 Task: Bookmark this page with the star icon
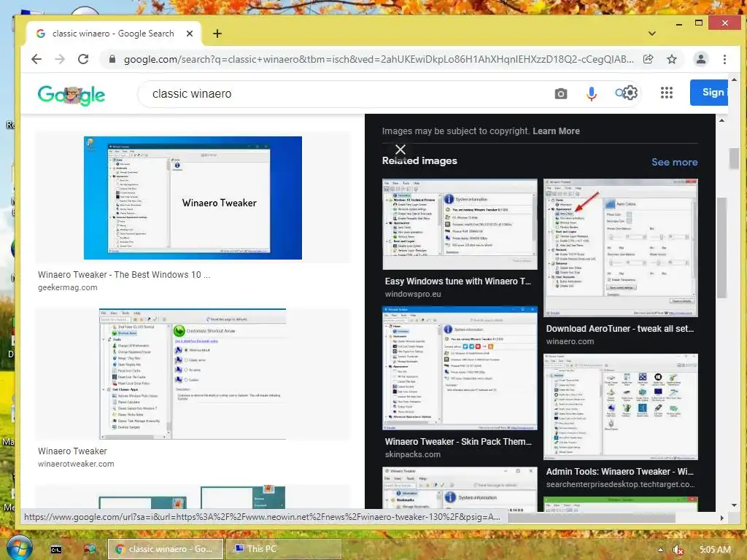coord(672,59)
